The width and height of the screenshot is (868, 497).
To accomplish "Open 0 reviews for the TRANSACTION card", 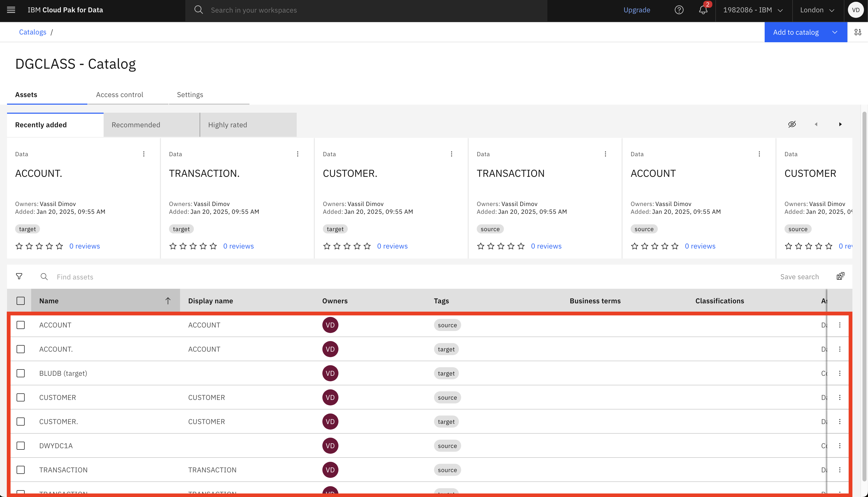I will [x=546, y=246].
